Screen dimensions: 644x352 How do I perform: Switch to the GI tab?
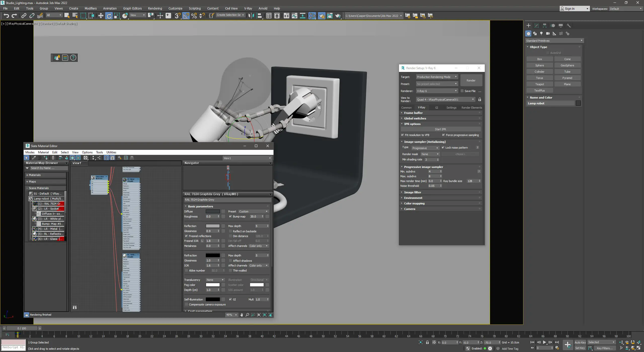(436, 108)
